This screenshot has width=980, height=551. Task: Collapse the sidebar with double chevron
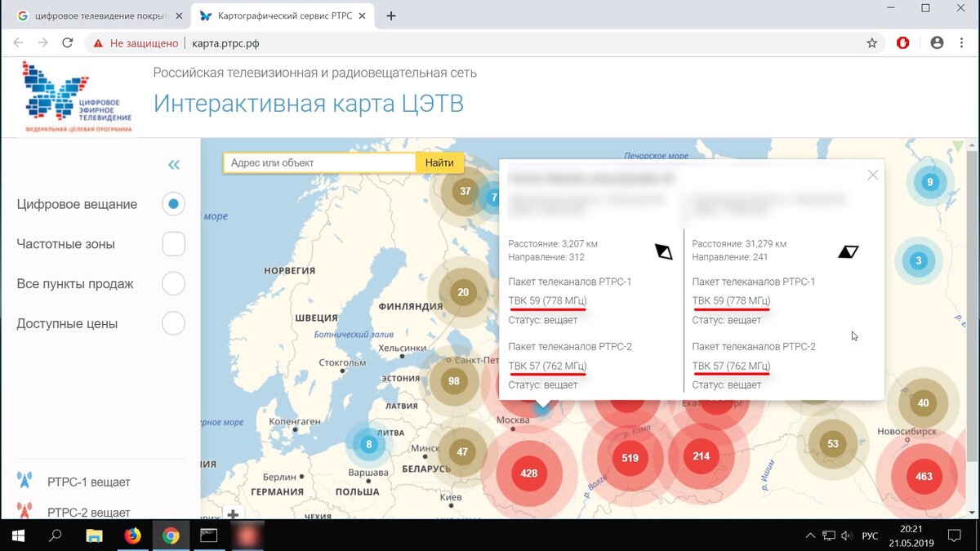point(173,165)
